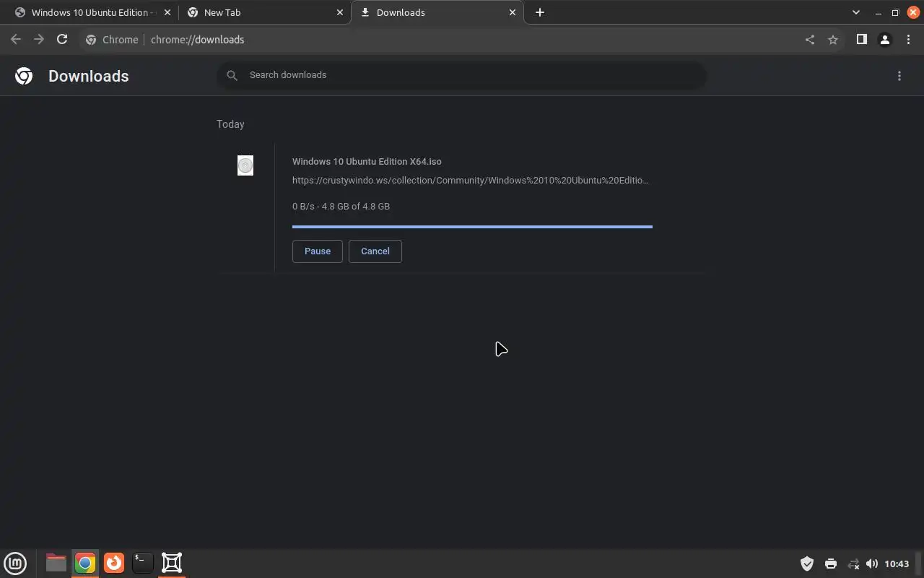Image resolution: width=924 pixels, height=578 pixels.
Task: Close the New Tab tab
Action: (340, 12)
